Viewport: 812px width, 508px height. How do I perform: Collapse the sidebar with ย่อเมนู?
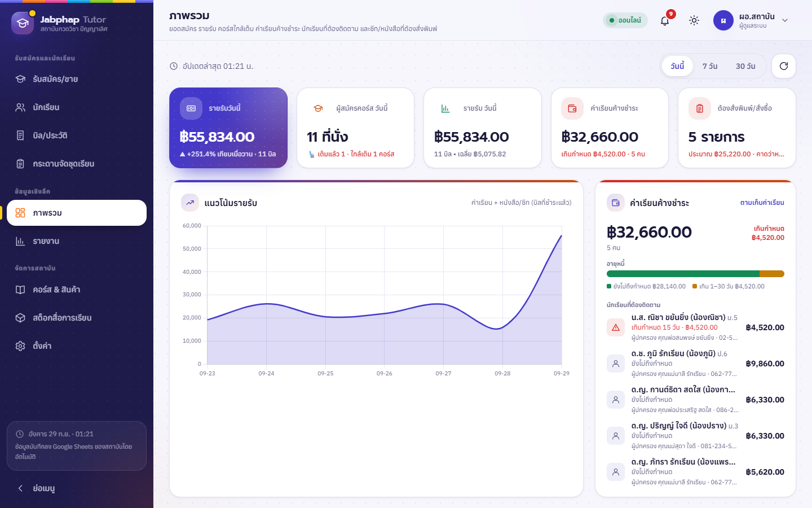pos(77,488)
